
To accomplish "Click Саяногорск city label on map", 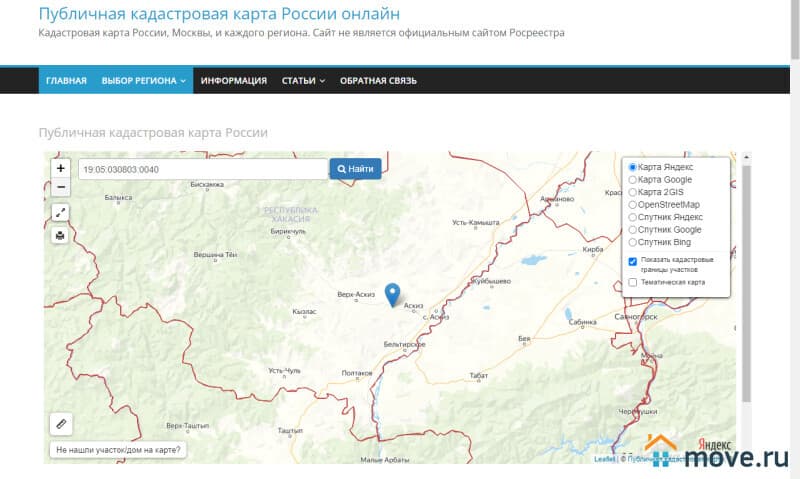I will point(636,317).
